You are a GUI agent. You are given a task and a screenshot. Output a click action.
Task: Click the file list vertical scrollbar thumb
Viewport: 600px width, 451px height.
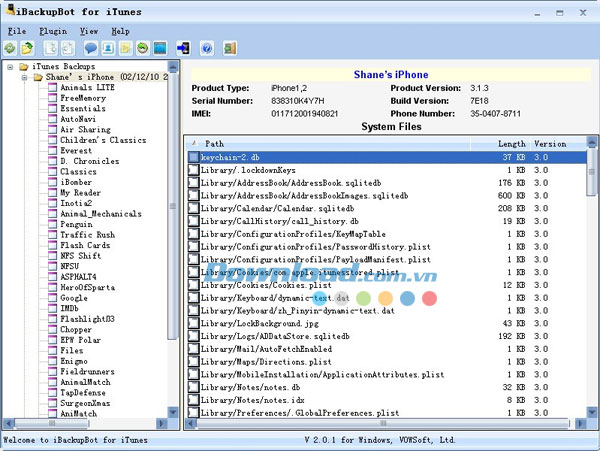(x=592, y=173)
